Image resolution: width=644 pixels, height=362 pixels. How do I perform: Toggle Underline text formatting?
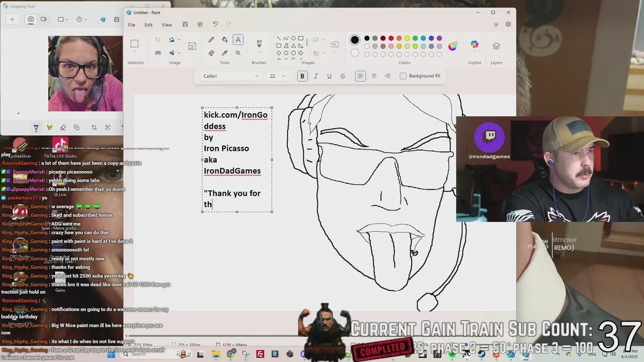click(329, 76)
